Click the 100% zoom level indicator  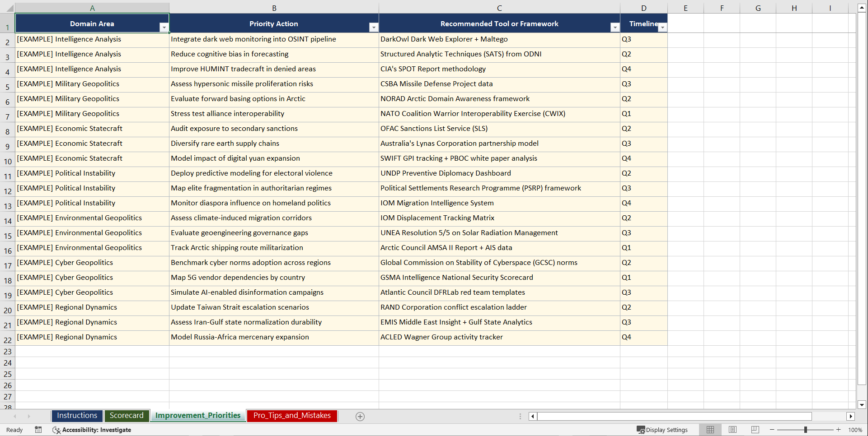coord(855,430)
